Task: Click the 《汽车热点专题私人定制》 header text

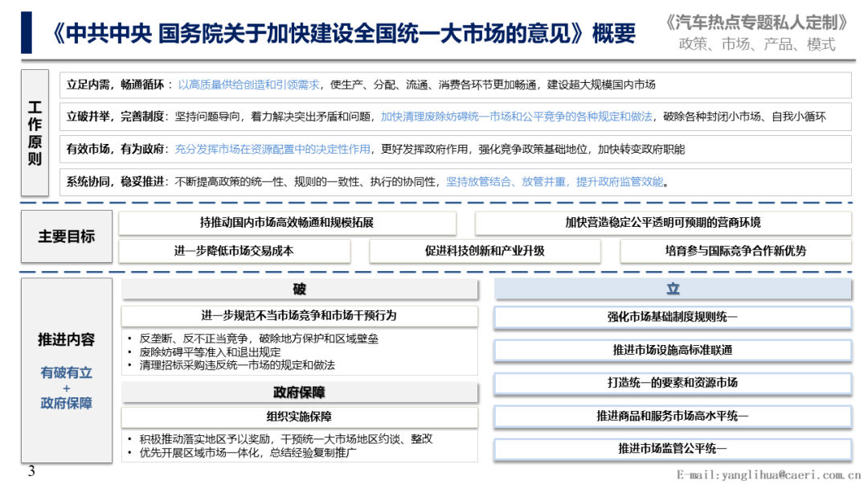Action: pyautogui.click(x=757, y=23)
